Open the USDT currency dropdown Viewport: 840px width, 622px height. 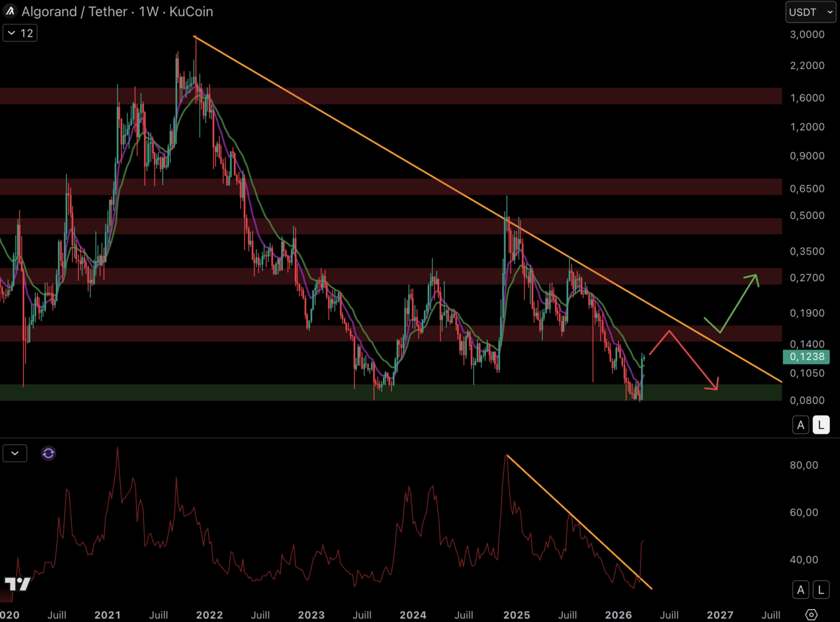click(x=810, y=12)
